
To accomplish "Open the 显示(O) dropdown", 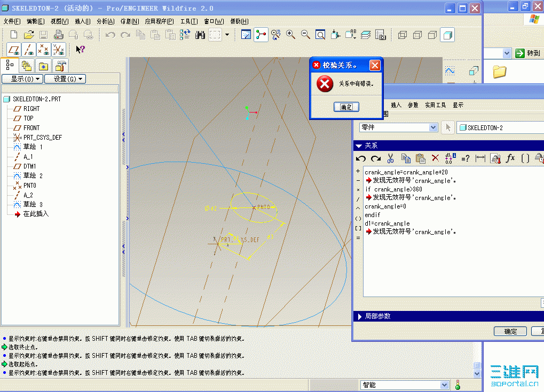I will pos(22,79).
